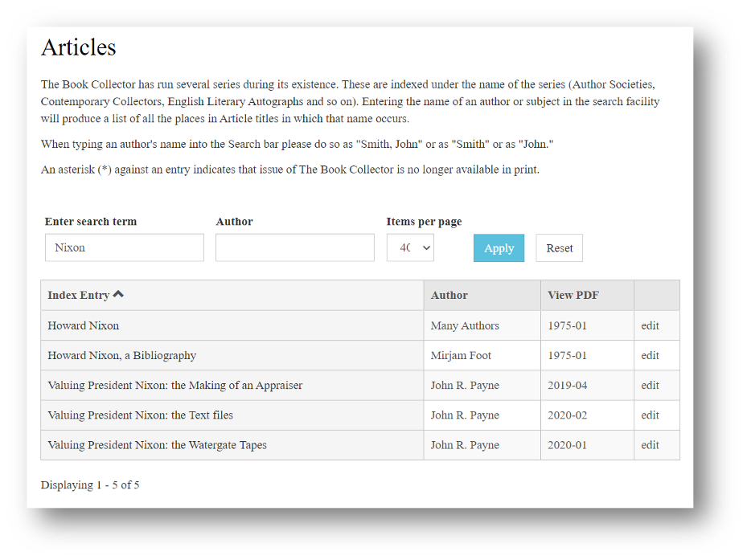
Task: Open the Items per page dropdown
Action: (410, 247)
